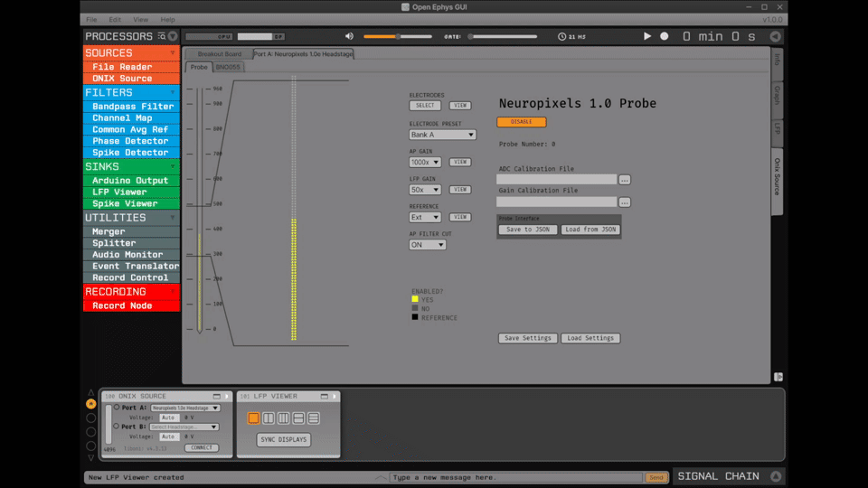This screenshot has height=488, width=868.
Task: Switch to the Probe tab
Action: 199,67
